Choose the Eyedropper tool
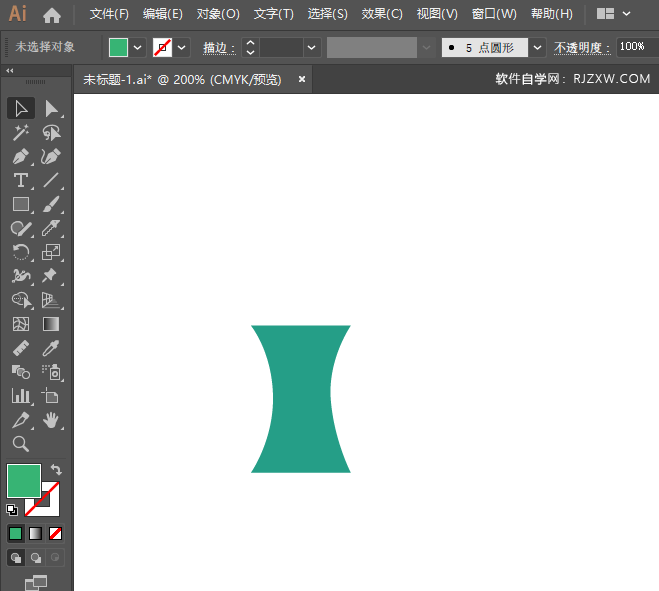This screenshot has width=659, height=591. (x=51, y=348)
